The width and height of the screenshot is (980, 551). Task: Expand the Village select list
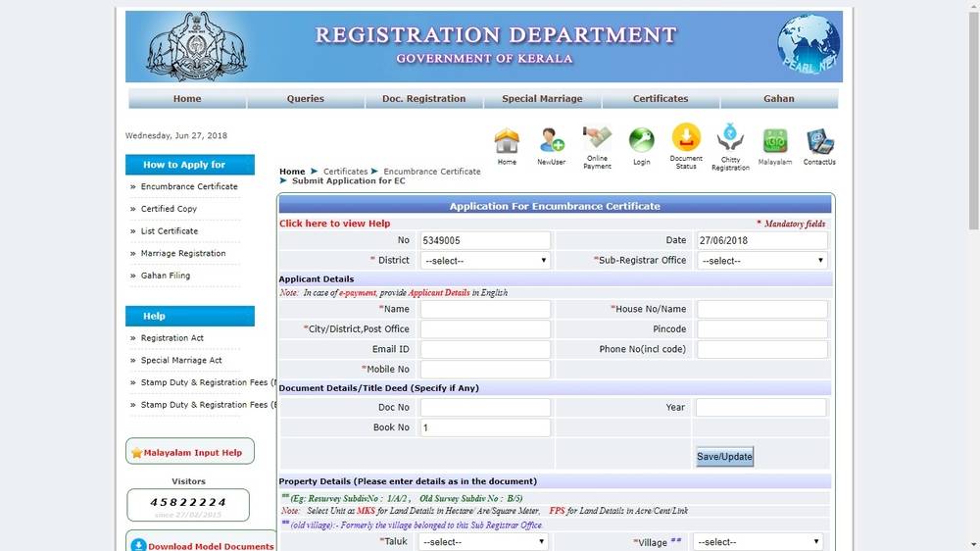pos(759,541)
